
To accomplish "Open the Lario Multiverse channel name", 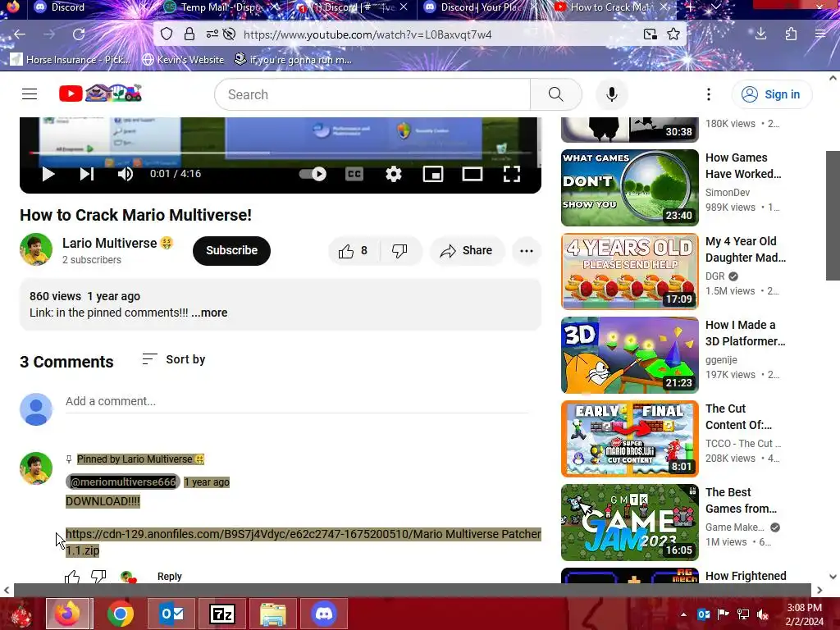I will tap(110, 243).
